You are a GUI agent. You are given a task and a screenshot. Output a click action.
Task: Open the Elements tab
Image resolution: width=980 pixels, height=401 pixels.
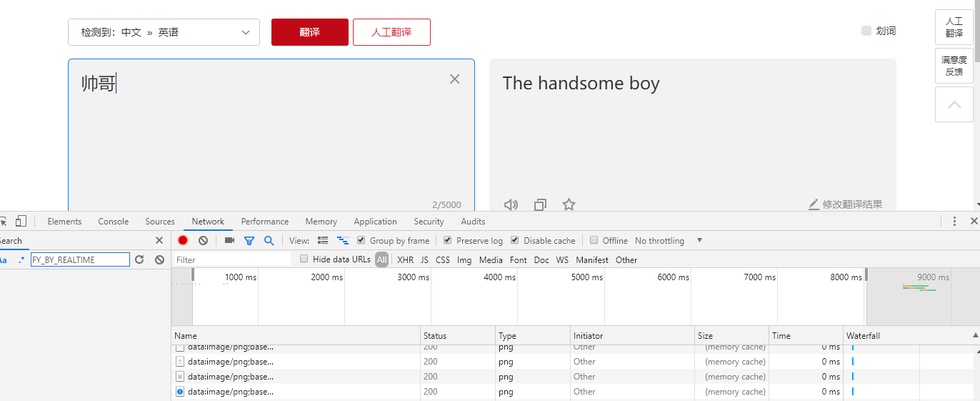(x=64, y=222)
